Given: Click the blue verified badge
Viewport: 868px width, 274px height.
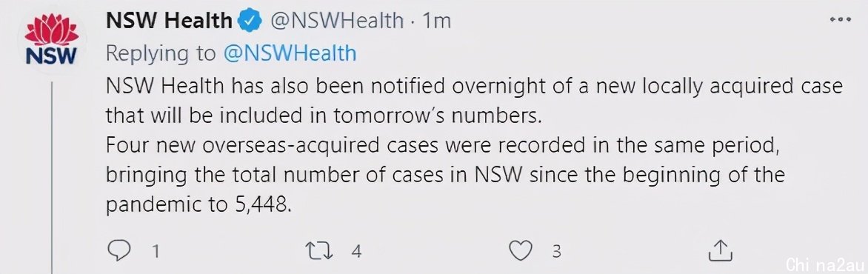Looking at the screenshot, I should pyautogui.click(x=250, y=21).
